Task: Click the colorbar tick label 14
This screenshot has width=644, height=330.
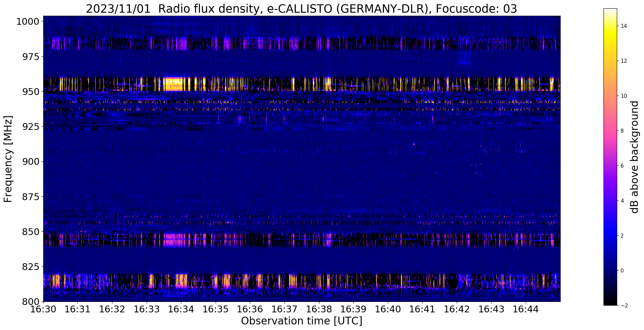Action: click(x=624, y=26)
